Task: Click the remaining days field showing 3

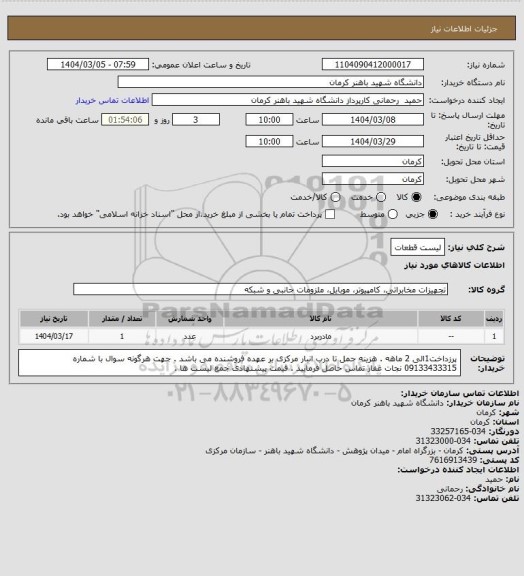Action: (196, 120)
